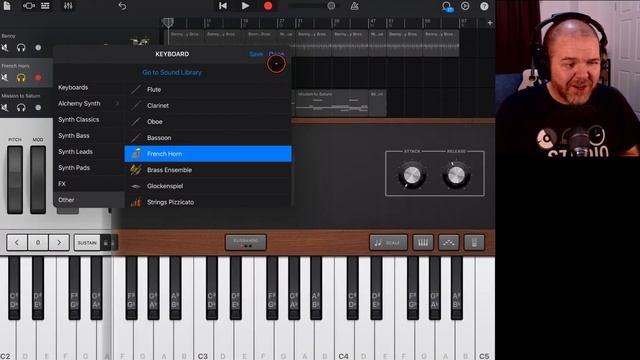The height and width of the screenshot is (360, 640).
Task: Open My Songs document browser
Action: (x=7, y=6)
